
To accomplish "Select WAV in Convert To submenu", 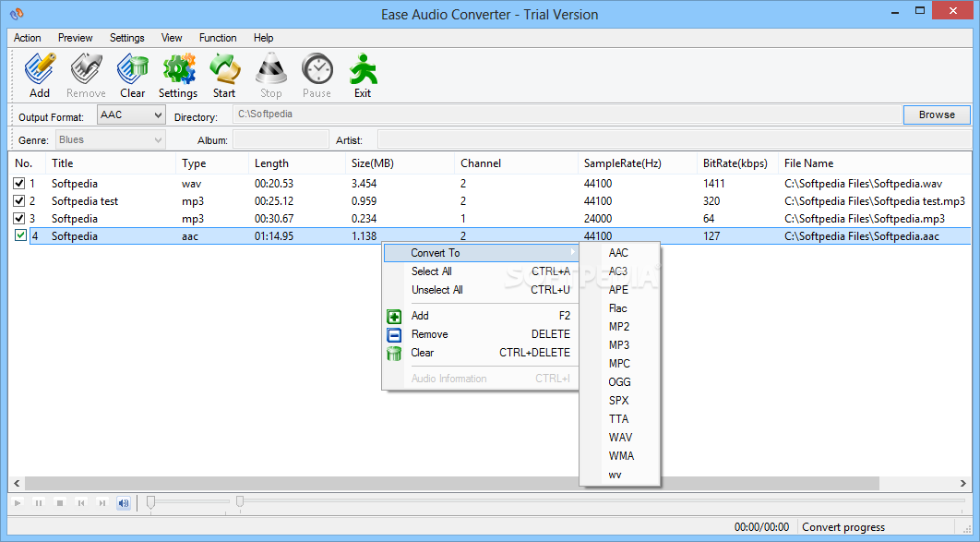I will [x=619, y=437].
